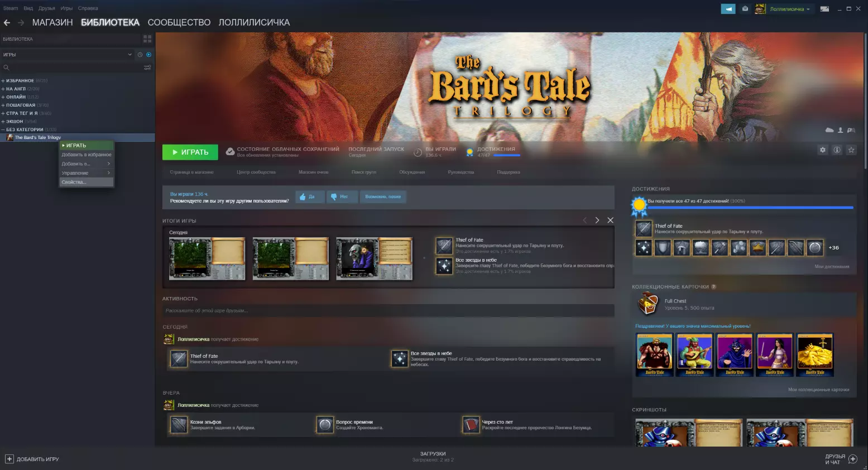Screen dimensions: 868x470
Task: Open Центр сообщества link
Action: click(x=256, y=172)
